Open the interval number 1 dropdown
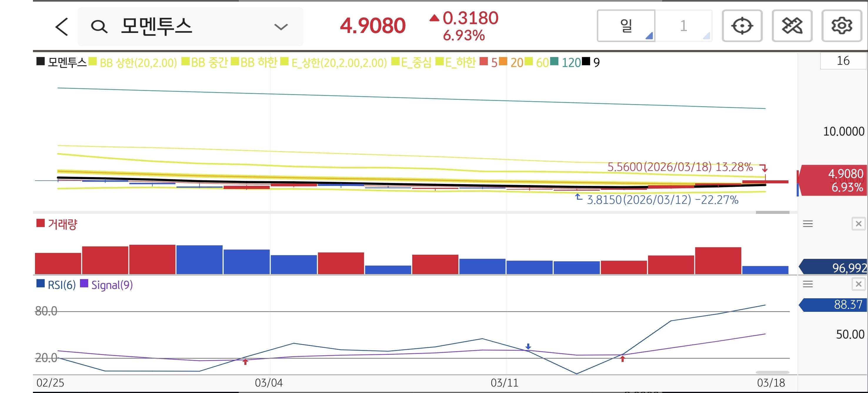The width and height of the screenshot is (868, 393). click(684, 26)
